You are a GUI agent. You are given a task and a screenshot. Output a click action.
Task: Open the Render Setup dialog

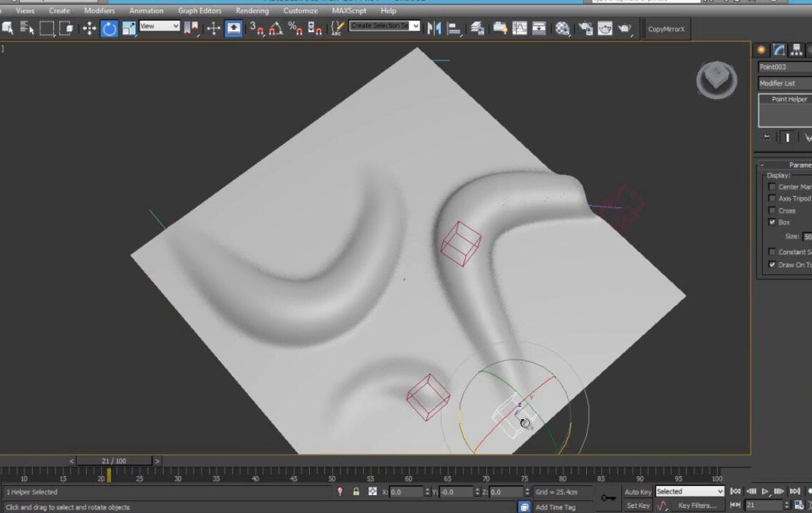tap(585, 28)
